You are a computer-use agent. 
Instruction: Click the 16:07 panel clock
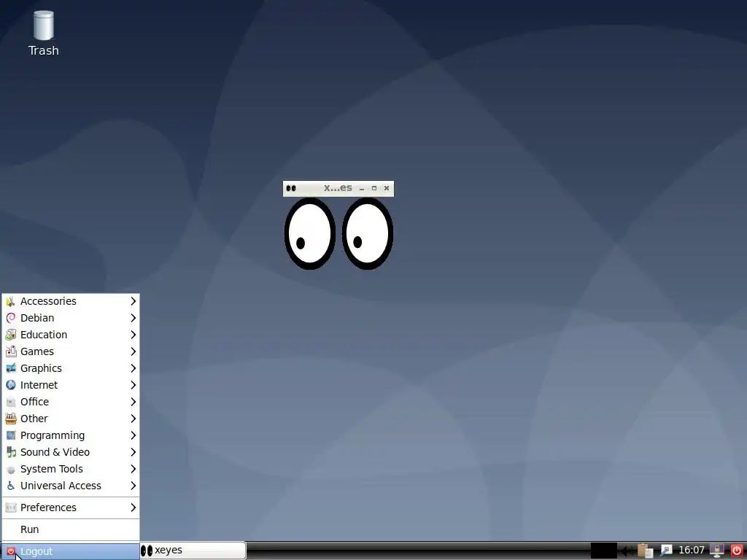[x=692, y=550]
